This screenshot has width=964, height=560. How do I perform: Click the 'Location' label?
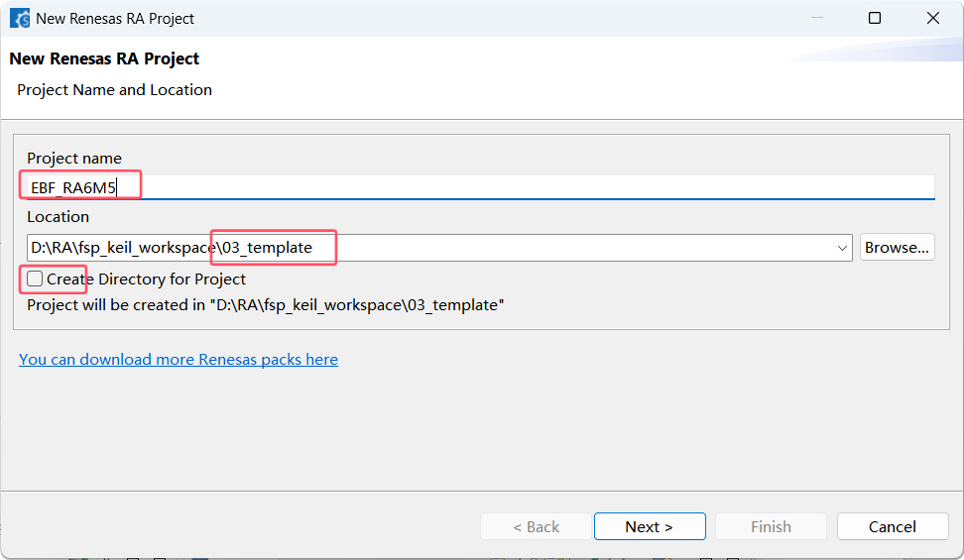(x=58, y=217)
